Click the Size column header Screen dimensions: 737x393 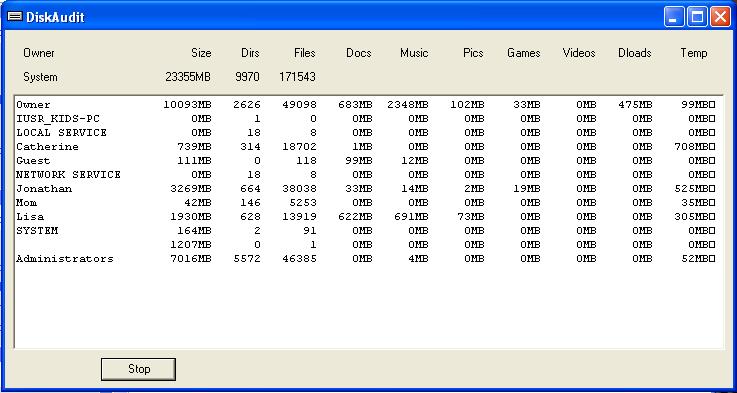[201, 53]
